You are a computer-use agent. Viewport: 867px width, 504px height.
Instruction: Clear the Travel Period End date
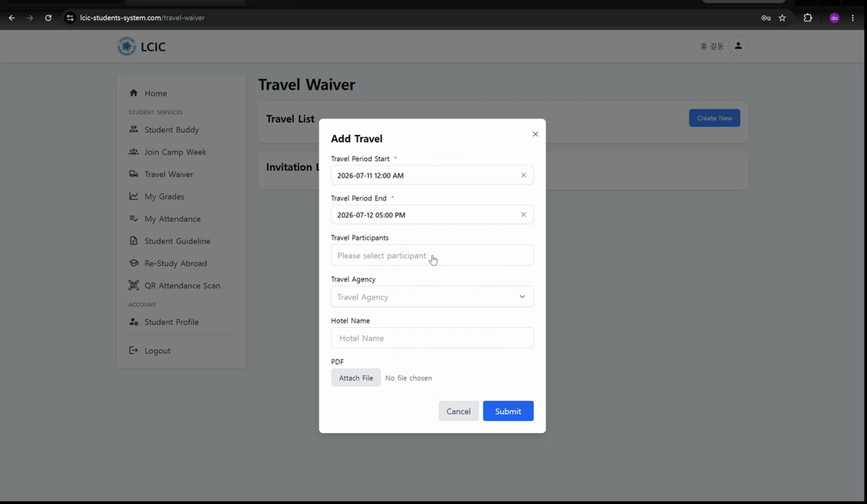(x=524, y=215)
